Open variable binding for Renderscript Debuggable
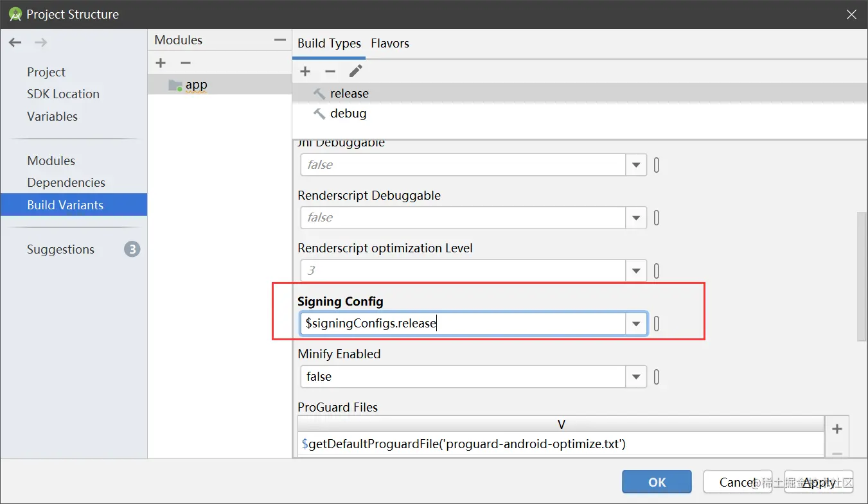Viewport: 868px width, 504px height. (657, 218)
